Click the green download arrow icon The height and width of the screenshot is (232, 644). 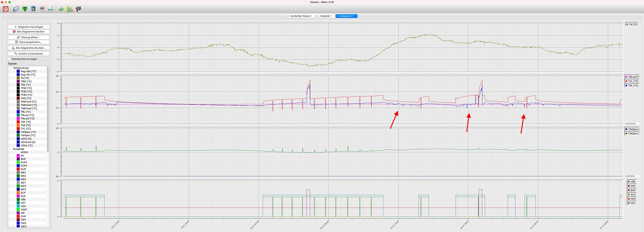click(x=25, y=9)
